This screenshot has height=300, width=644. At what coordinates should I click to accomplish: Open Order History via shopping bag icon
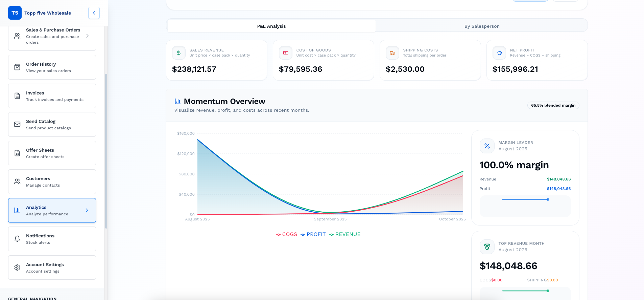17,67
